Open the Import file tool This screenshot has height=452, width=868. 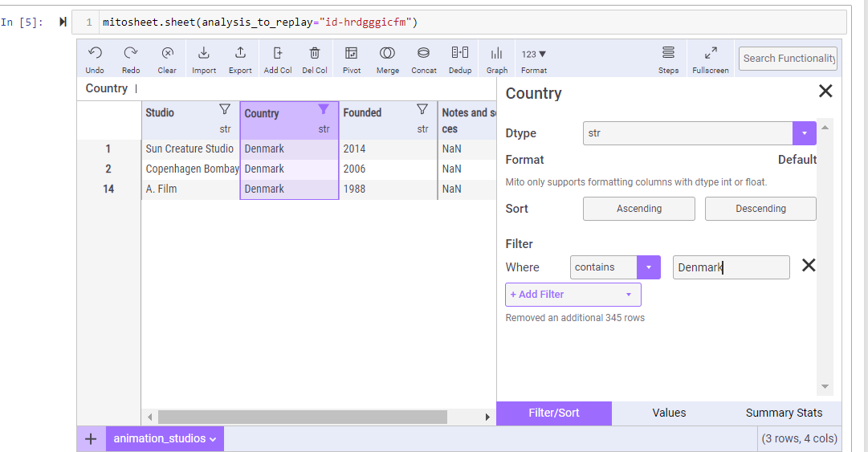pos(204,54)
